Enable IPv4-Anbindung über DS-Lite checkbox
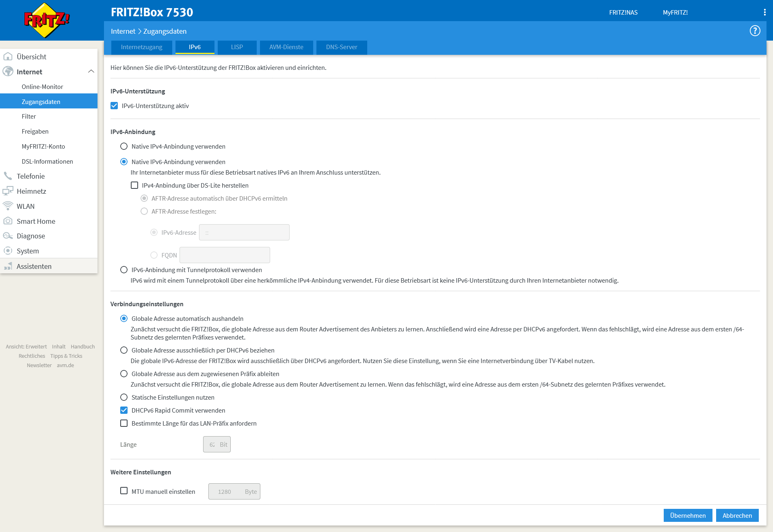The height and width of the screenshot is (532, 773). 134,185
